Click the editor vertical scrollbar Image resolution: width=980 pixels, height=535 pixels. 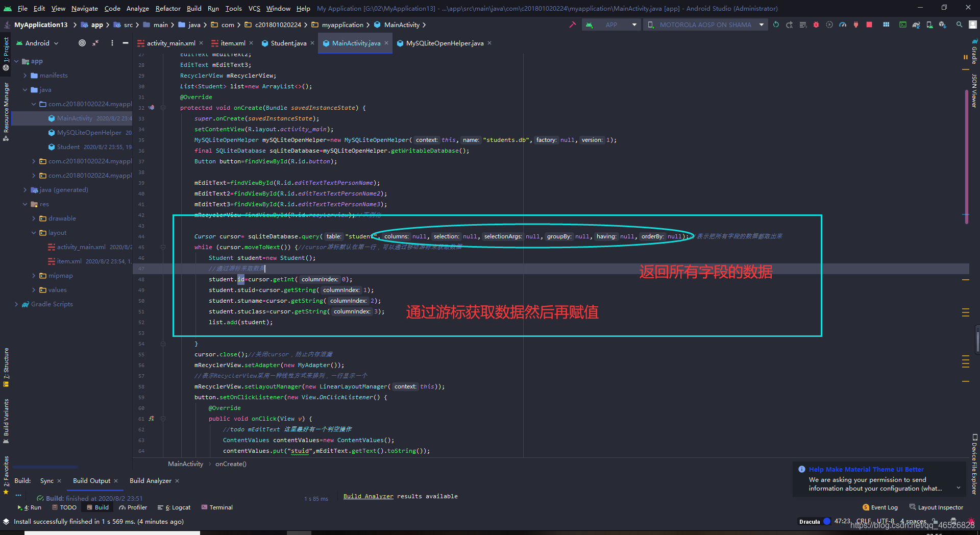point(967,156)
